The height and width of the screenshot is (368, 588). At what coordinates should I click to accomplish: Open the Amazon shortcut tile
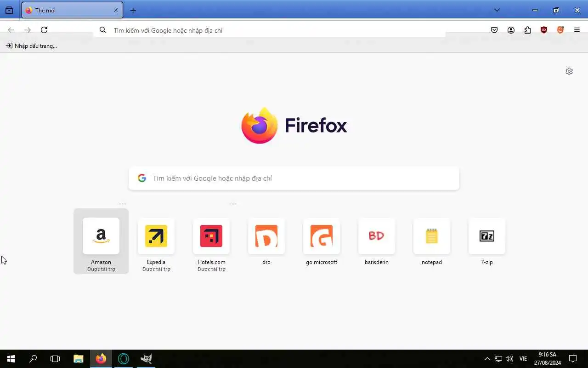101,241
